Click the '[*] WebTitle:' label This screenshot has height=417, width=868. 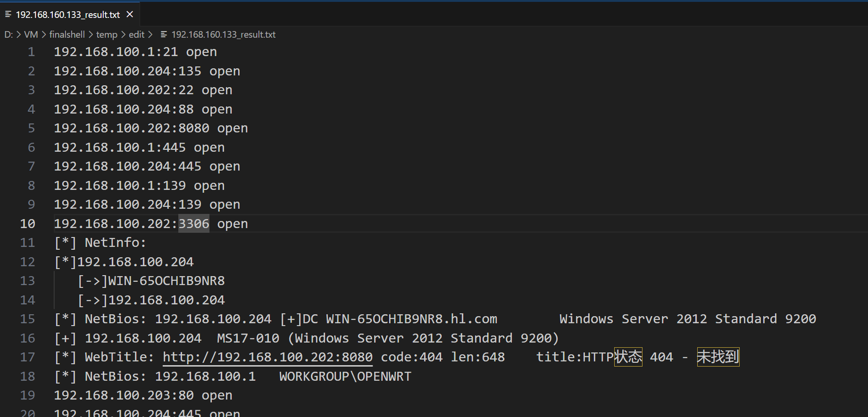104,357
